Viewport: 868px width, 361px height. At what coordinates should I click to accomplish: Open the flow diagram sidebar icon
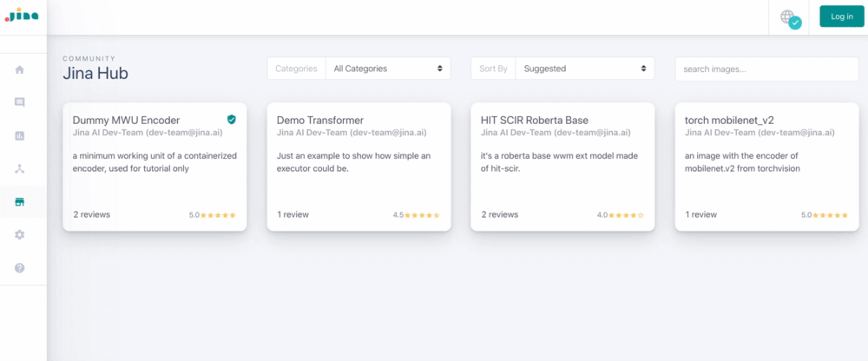pos(19,169)
